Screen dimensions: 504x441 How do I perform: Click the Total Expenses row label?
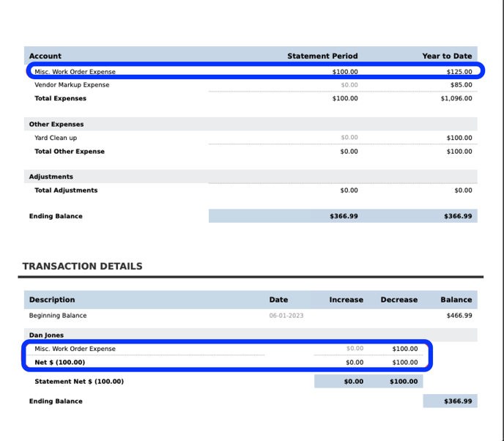(60, 98)
